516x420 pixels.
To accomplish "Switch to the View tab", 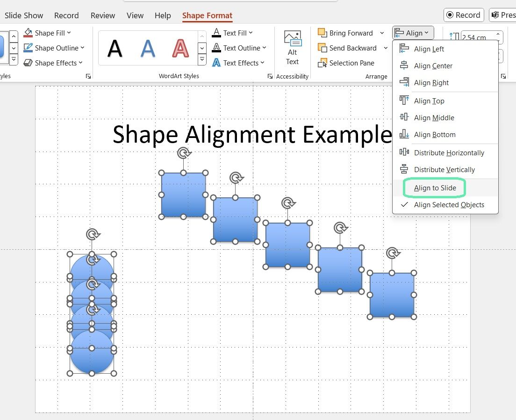I will click(x=135, y=15).
